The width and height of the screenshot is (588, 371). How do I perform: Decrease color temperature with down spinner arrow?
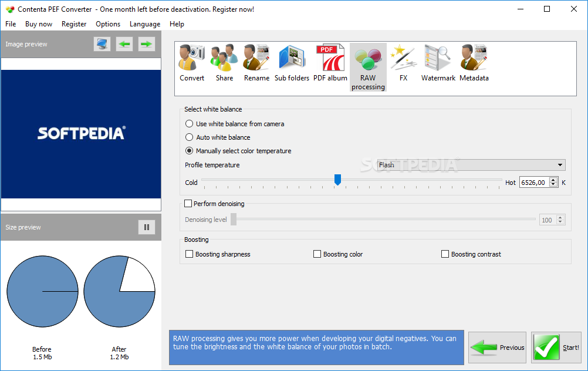click(x=553, y=184)
